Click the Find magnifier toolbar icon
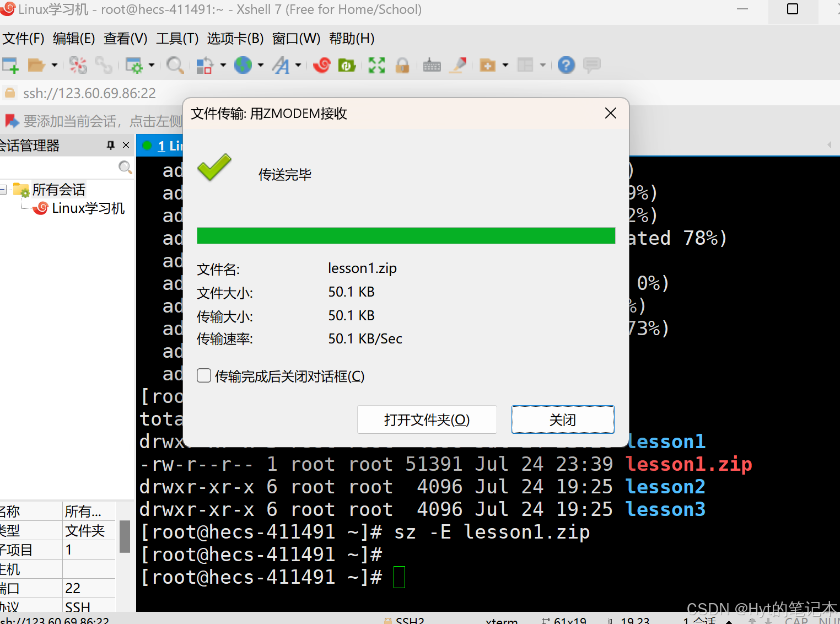Viewport: 840px width, 624px height. tap(175, 65)
